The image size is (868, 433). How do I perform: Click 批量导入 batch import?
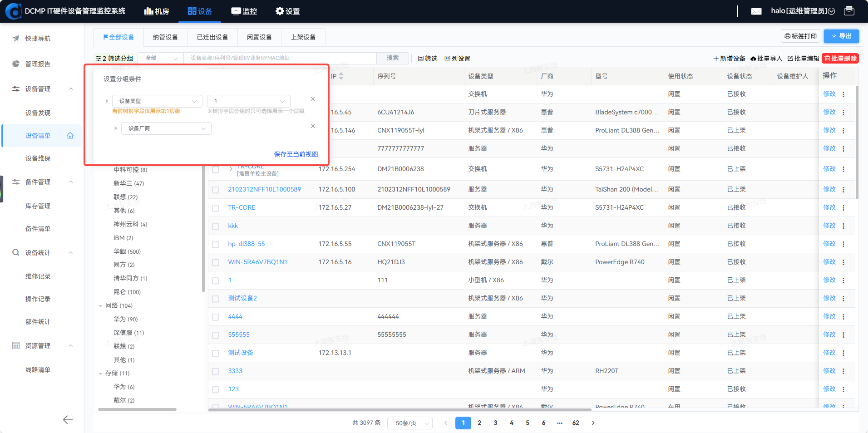point(766,59)
